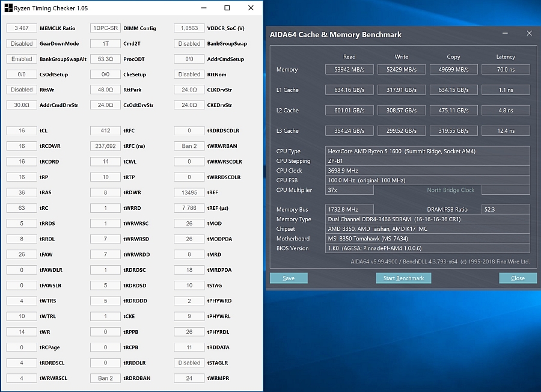Click the tRAS value 36
The image size is (541, 392).
tap(22, 192)
